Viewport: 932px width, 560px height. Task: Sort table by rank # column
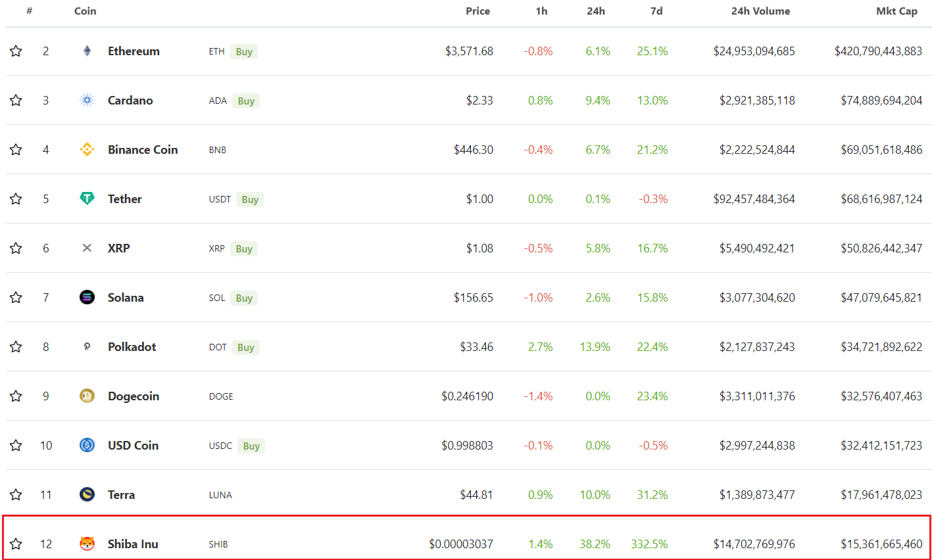coord(30,11)
